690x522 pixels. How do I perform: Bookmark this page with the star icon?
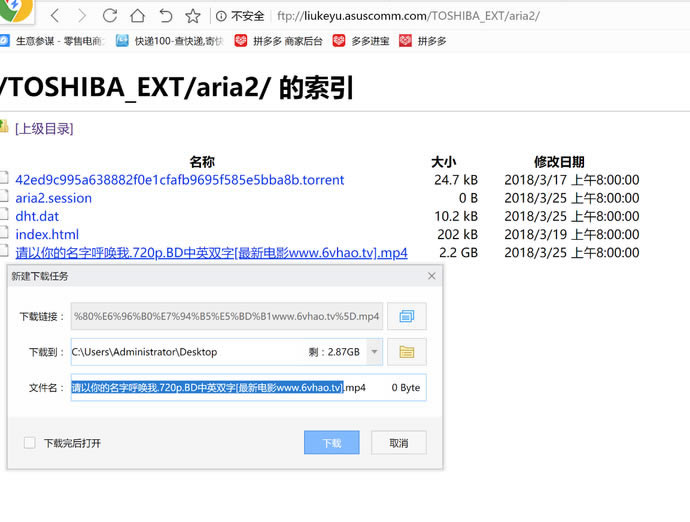click(193, 16)
